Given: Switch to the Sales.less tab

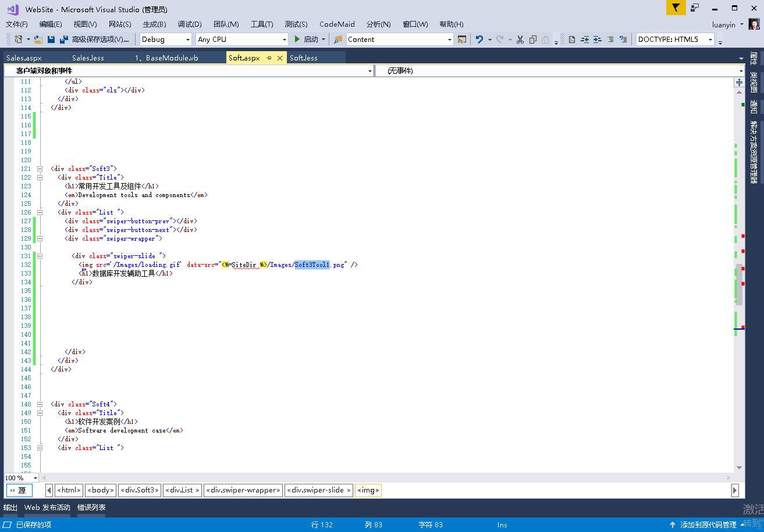Looking at the screenshot, I should [x=88, y=58].
